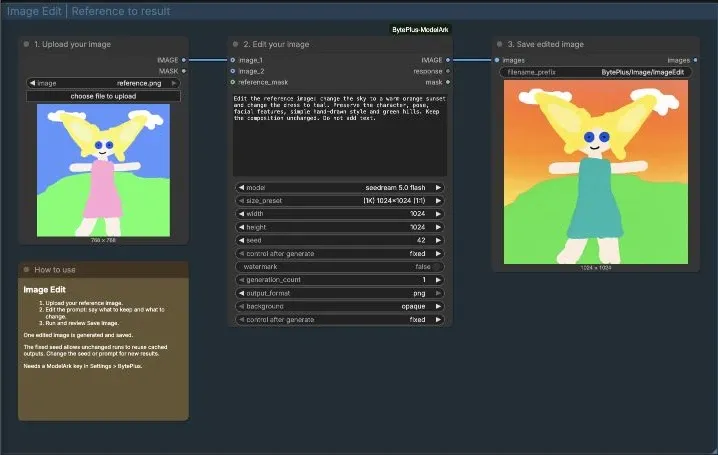Switch to next model using right arrow
The image size is (718, 455).
[x=438, y=188]
